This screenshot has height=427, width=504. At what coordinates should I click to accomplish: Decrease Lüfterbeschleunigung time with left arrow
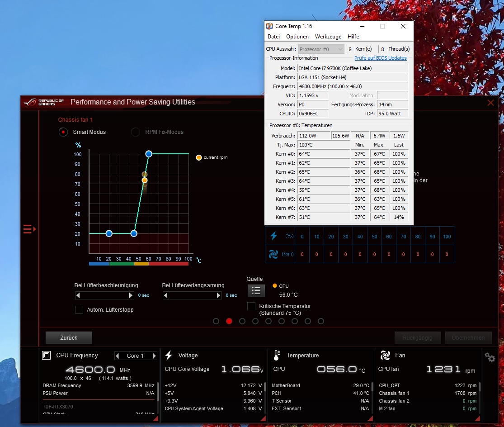[78, 295]
